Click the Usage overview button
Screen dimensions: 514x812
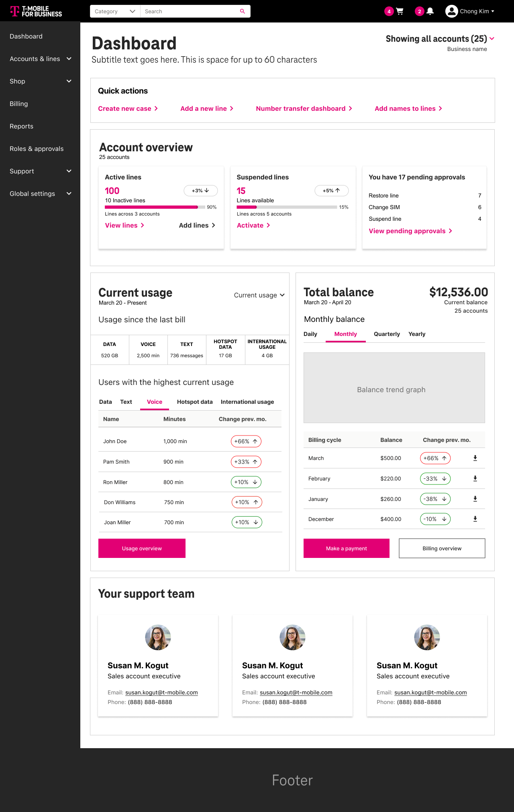tap(142, 548)
